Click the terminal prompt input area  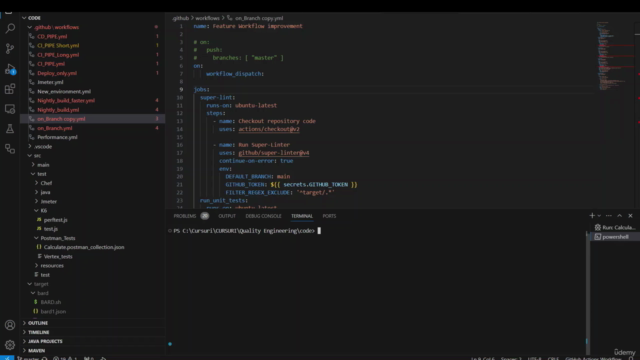[319, 231]
